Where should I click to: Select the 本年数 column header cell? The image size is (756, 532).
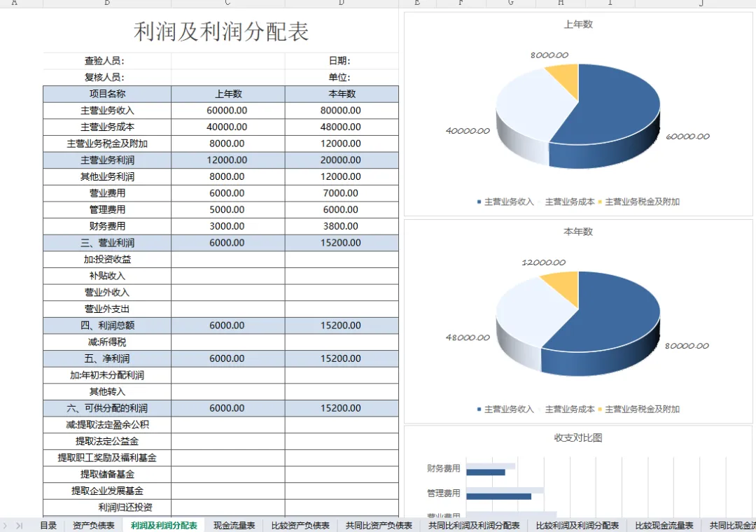[x=342, y=94]
